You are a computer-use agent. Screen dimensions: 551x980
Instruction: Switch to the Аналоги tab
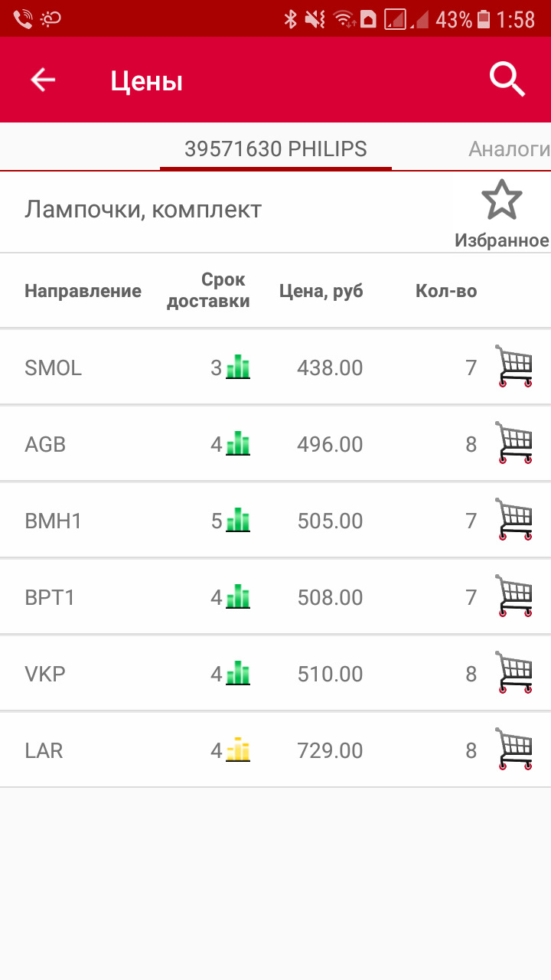[x=509, y=149]
